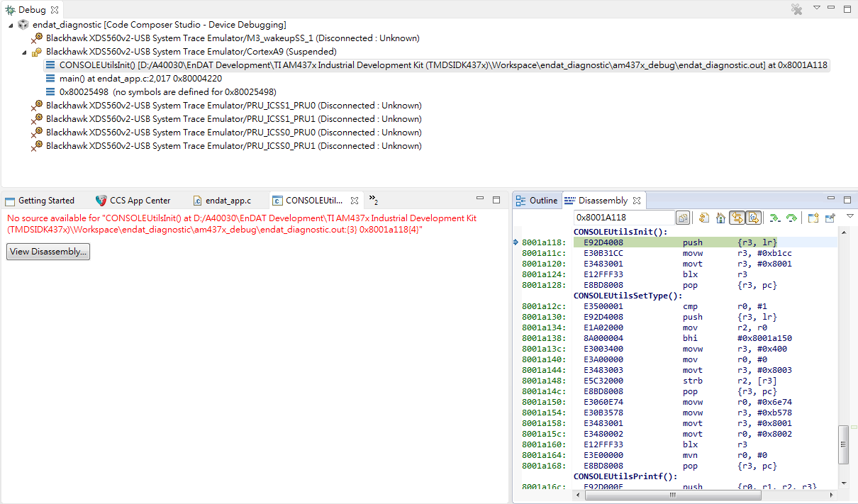This screenshot has width=858, height=504.
Task: Select the 0x80025498 no-symbols stack frame
Action: [x=168, y=92]
